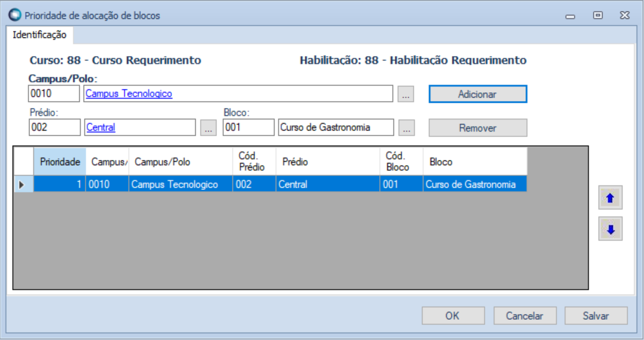644x340 pixels.
Task: Click the Campus/Polo column header
Action: tap(180, 162)
